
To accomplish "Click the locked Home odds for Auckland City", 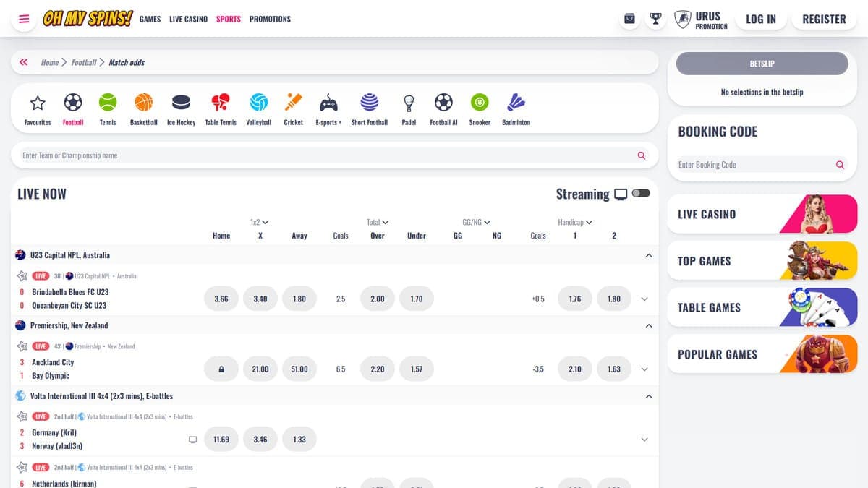I will pyautogui.click(x=221, y=369).
